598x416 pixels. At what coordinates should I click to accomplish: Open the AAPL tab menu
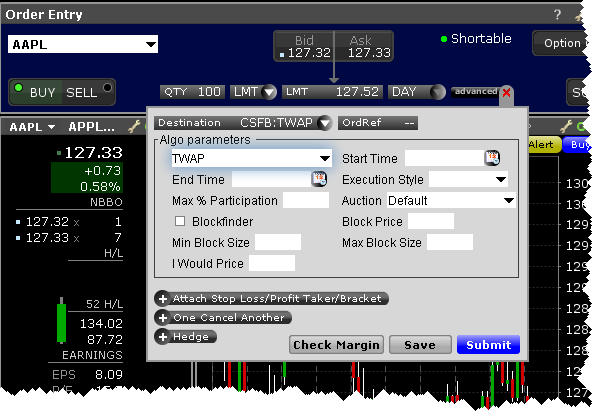33,127
